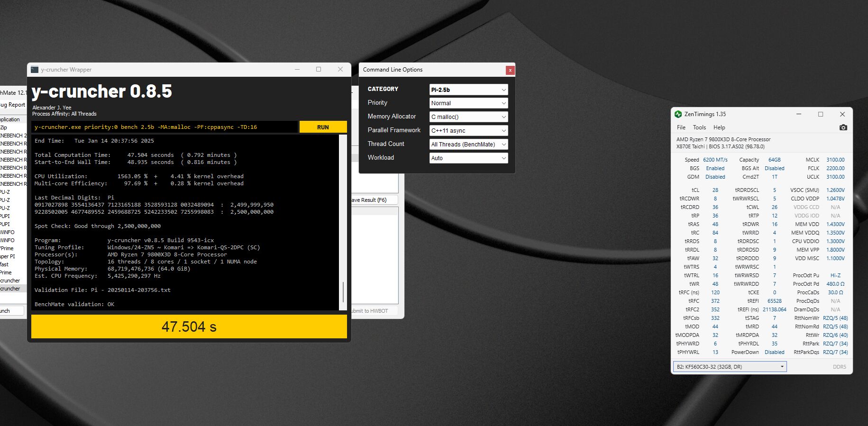Viewport: 868px width, 426px height.
Task: Click the Cmd2T value 1T
Action: (x=774, y=177)
